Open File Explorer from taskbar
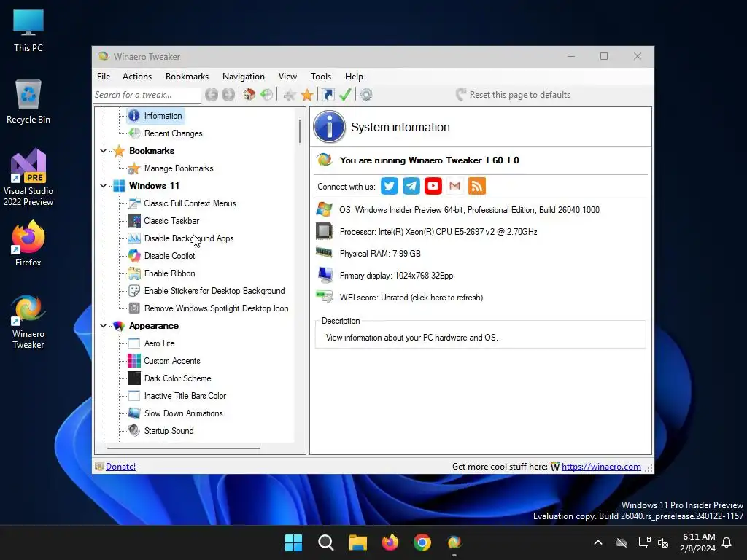The height and width of the screenshot is (560, 747). [x=357, y=542]
